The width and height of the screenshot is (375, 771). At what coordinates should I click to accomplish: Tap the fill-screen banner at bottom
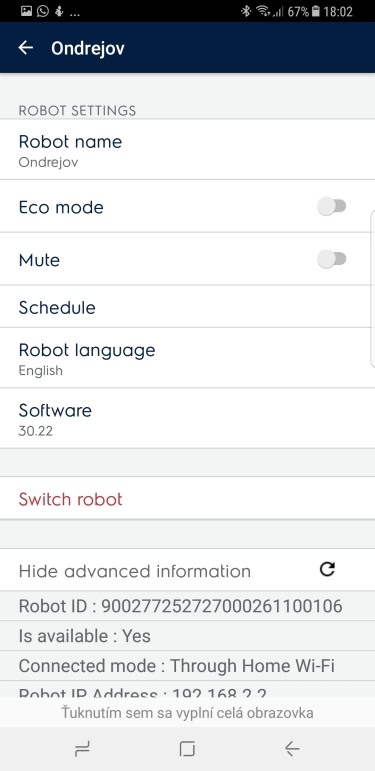(187, 712)
